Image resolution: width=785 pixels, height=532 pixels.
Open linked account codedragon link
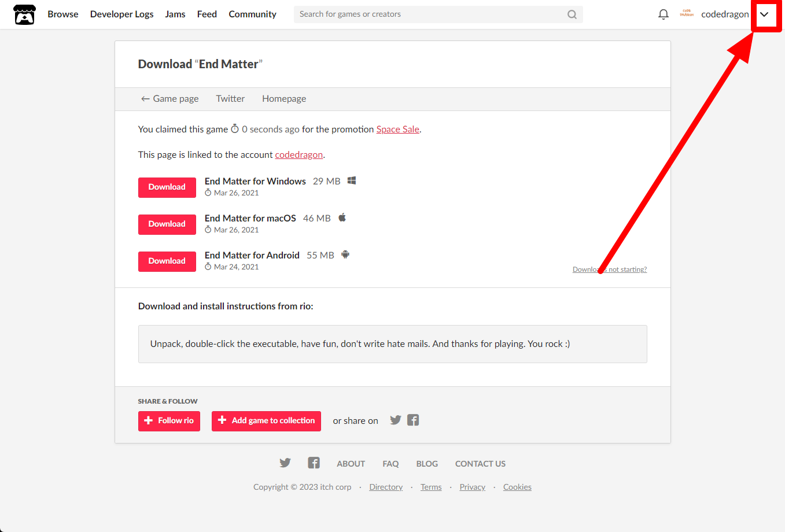click(299, 155)
